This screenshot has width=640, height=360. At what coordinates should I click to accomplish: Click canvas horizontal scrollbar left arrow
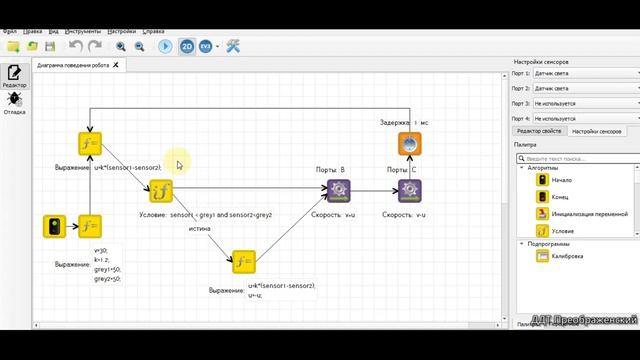(36, 325)
